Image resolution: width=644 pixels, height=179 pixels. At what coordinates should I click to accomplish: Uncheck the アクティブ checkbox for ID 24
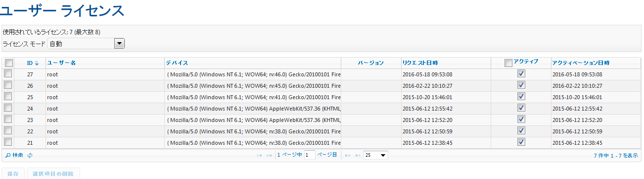point(521,108)
